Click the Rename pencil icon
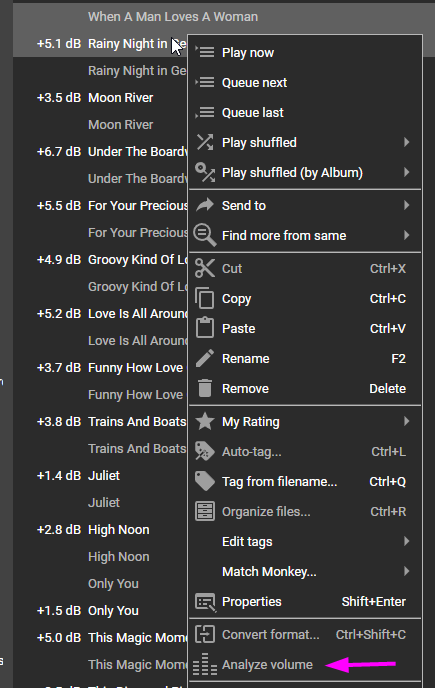 pyautogui.click(x=205, y=358)
